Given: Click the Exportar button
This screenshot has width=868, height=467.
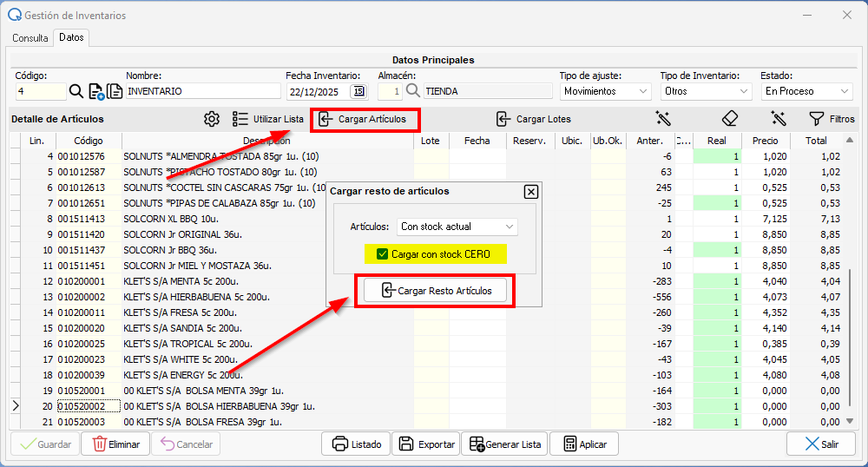Looking at the screenshot, I should [426, 444].
